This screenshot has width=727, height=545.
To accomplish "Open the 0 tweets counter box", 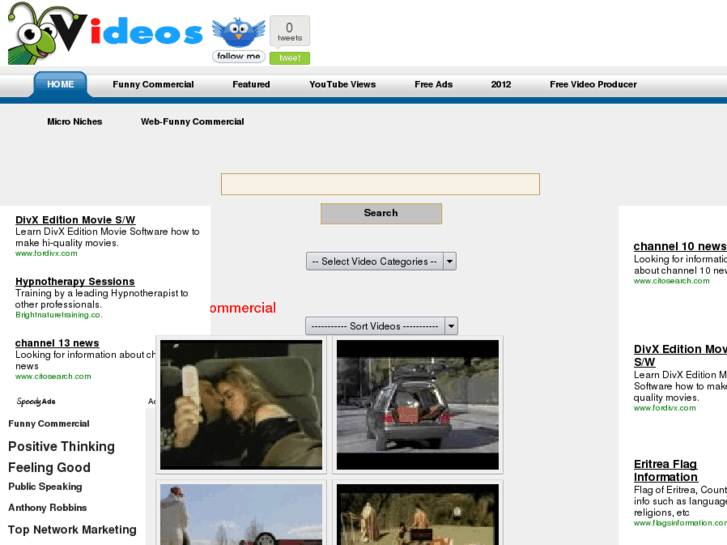I will point(290,31).
